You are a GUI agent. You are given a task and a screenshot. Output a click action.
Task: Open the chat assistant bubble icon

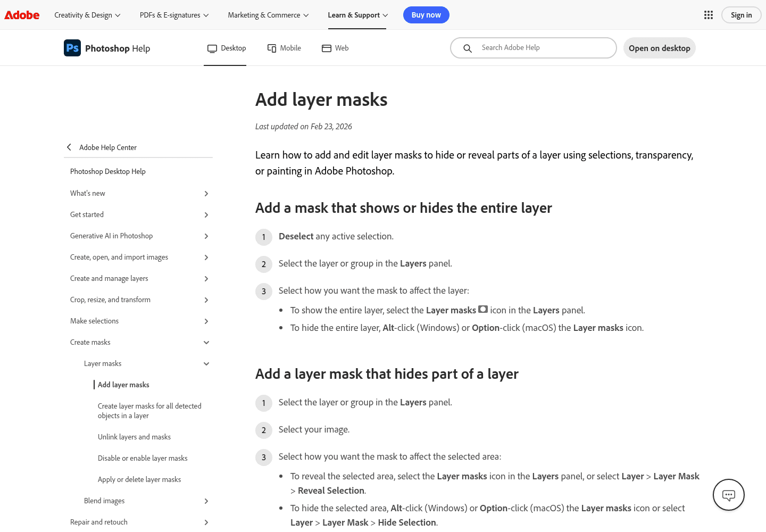coord(729,495)
